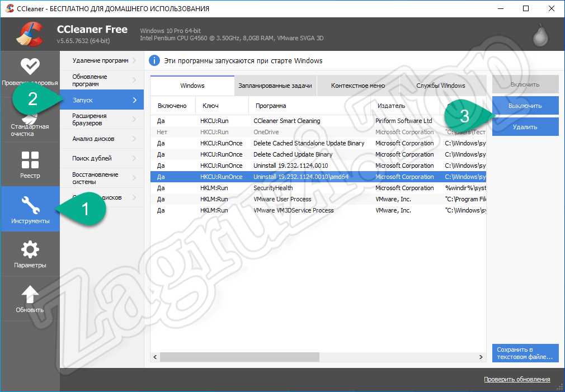Open Восстановление системы section
The image size is (565, 392).
102,178
